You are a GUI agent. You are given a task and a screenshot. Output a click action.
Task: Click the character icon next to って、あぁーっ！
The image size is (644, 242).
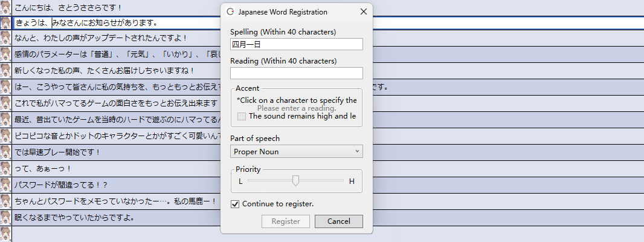(5, 168)
